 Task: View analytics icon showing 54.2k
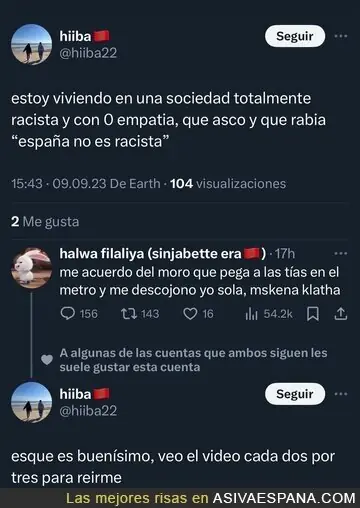251,314
